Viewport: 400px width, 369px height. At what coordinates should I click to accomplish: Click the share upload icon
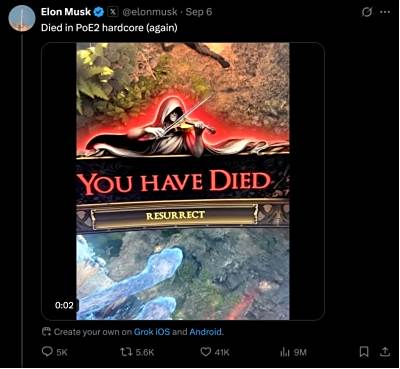point(385,351)
